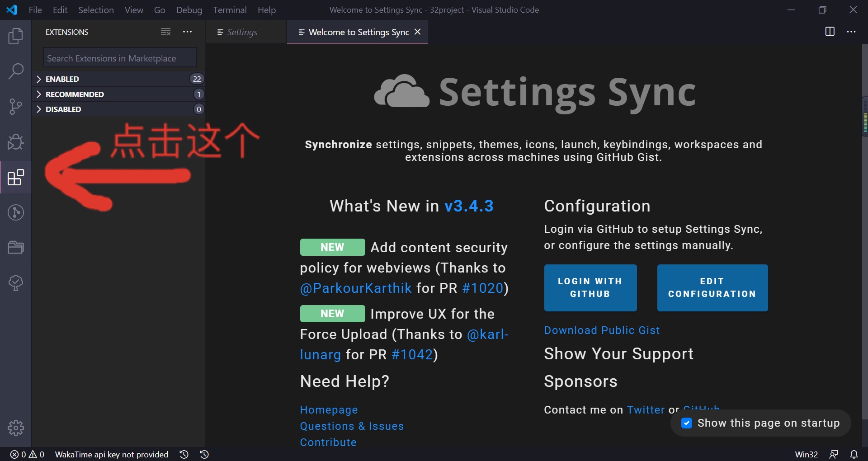This screenshot has width=868, height=461.
Task: Switch to the Settings tab
Action: [x=246, y=32]
